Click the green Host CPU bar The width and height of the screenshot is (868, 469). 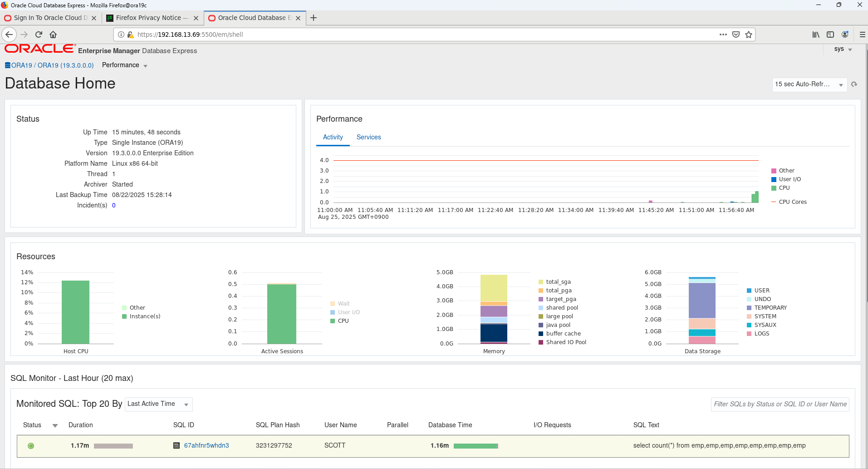click(x=75, y=312)
